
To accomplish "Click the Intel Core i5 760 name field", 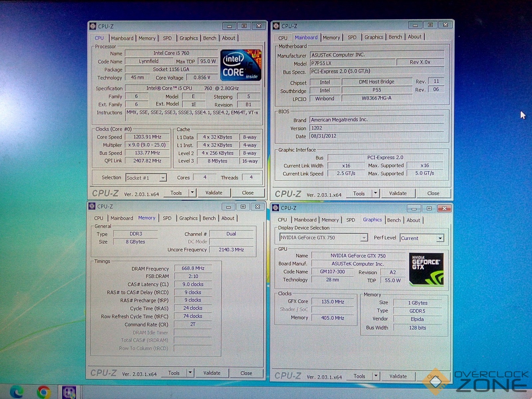I will click(x=171, y=53).
